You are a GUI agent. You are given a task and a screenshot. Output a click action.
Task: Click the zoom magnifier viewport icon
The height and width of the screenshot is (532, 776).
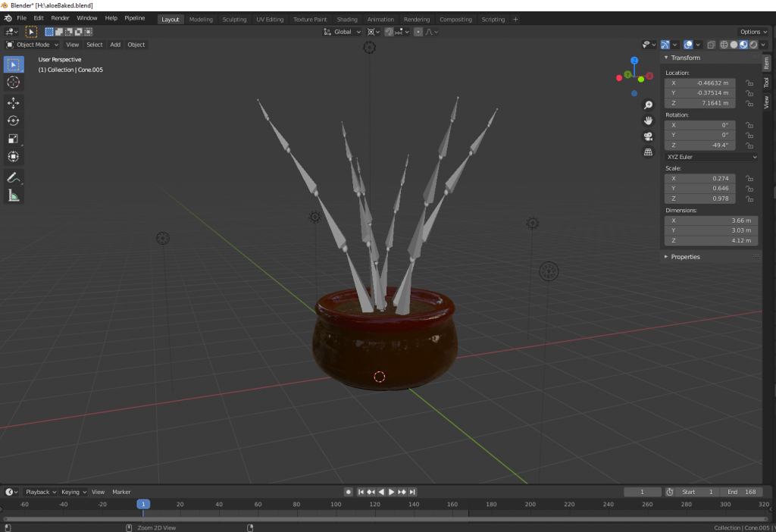pos(648,105)
